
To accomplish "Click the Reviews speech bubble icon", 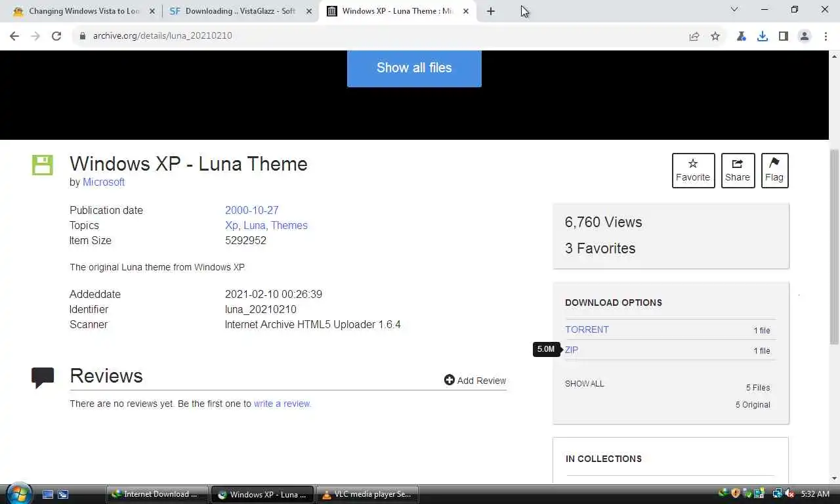I will [x=43, y=378].
